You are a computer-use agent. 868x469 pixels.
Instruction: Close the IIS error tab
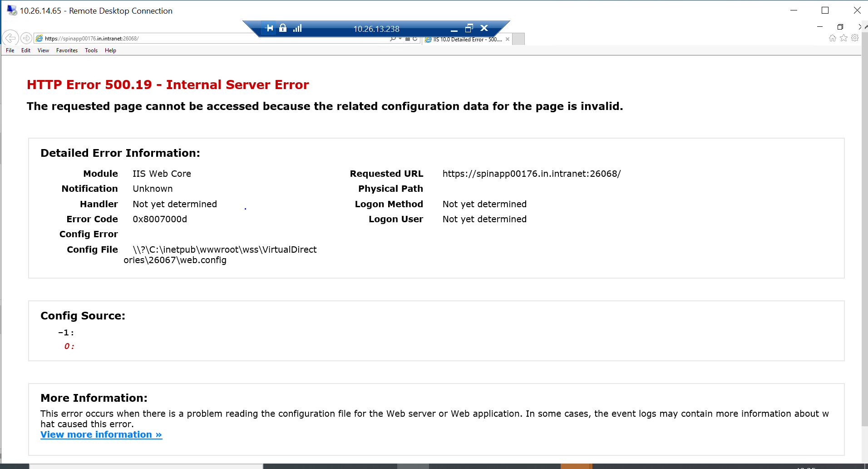tap(507, 39)
